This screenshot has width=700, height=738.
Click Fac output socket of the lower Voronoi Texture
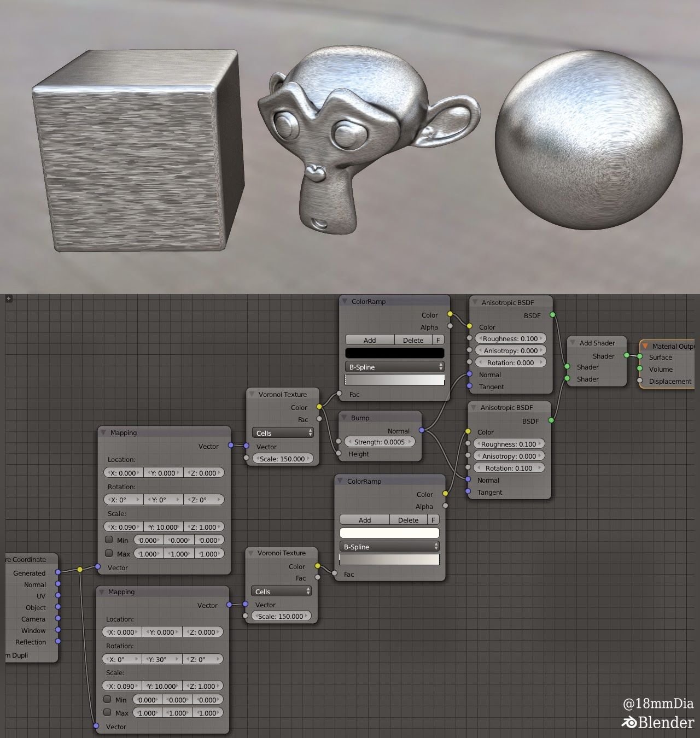click(317, 577)
